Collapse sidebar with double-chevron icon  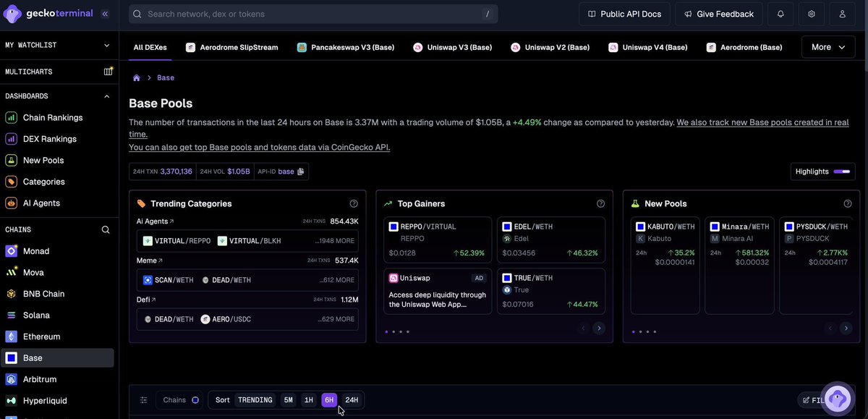105,14
